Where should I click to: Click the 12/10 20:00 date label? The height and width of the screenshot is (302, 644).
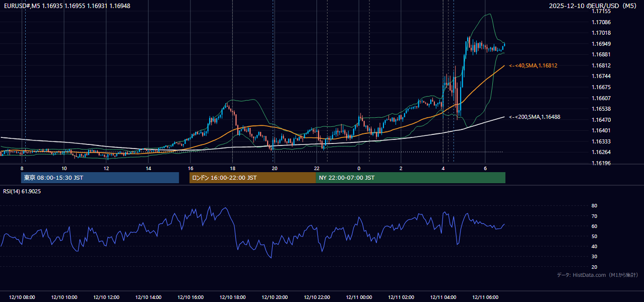tap(275, 297)
